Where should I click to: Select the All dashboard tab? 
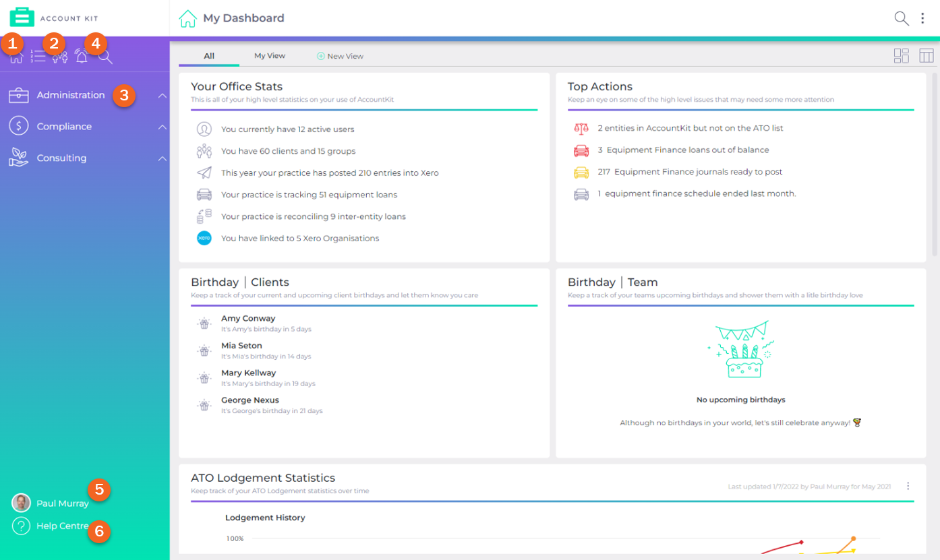[x=209, y=56]
